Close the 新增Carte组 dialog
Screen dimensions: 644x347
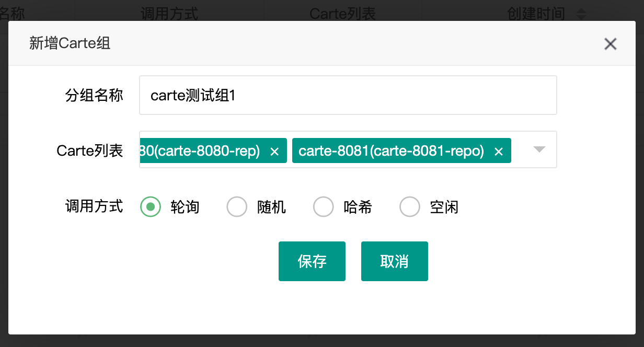tap(610, 44)
